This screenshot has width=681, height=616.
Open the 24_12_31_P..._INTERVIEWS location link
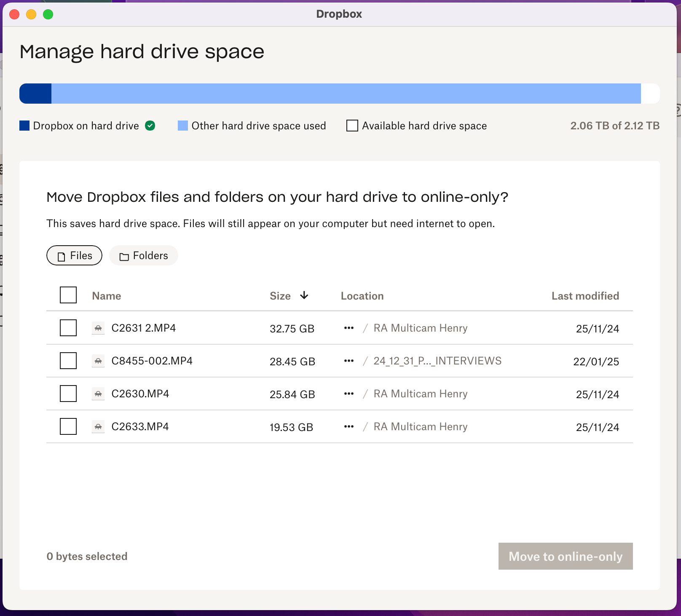(437, 361)
